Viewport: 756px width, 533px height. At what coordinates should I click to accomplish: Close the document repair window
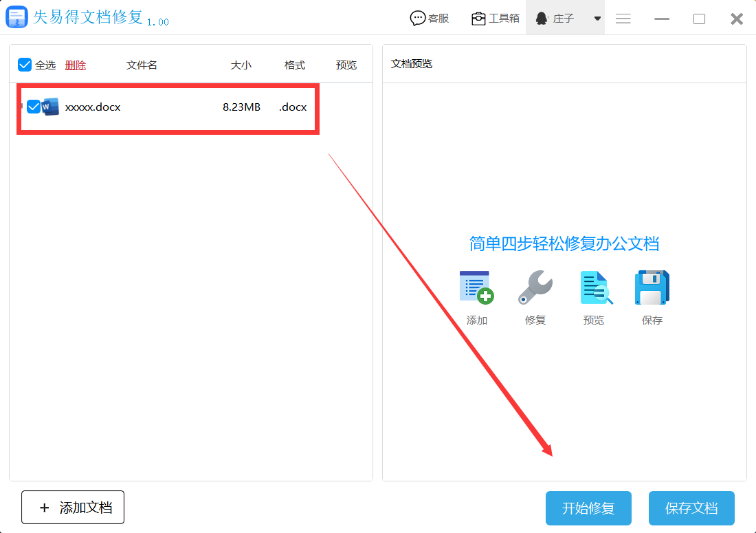pyautogui.click(x=737, y=19)
